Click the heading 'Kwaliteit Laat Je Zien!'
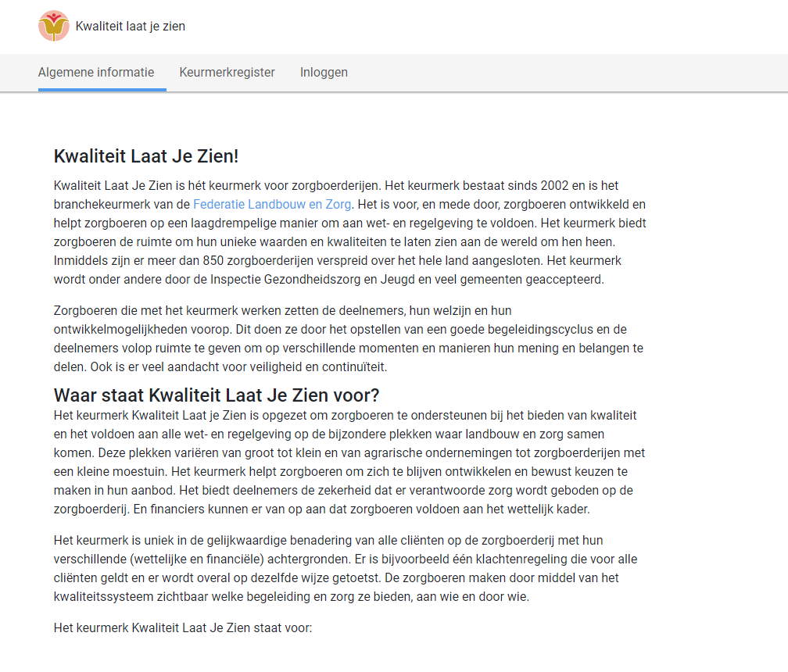This screenshot has width=788, height=672. [145, 156]
